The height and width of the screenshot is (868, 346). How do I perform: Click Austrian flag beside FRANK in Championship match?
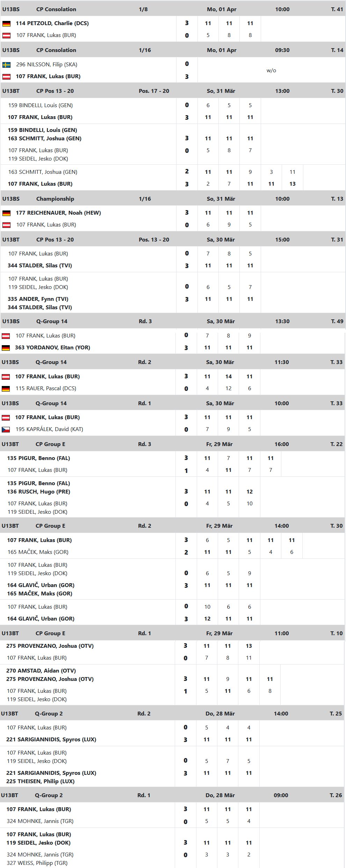tap(6, 225)
